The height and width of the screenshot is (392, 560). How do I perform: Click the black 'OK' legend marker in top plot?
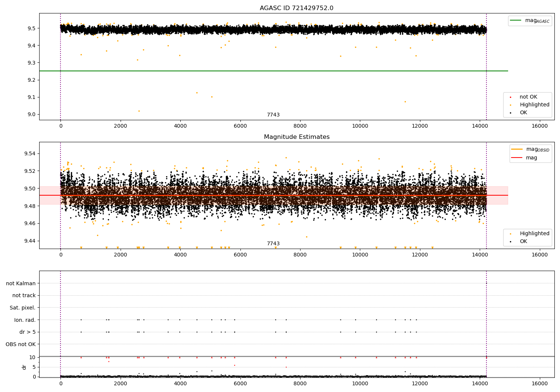click(511, 113)
